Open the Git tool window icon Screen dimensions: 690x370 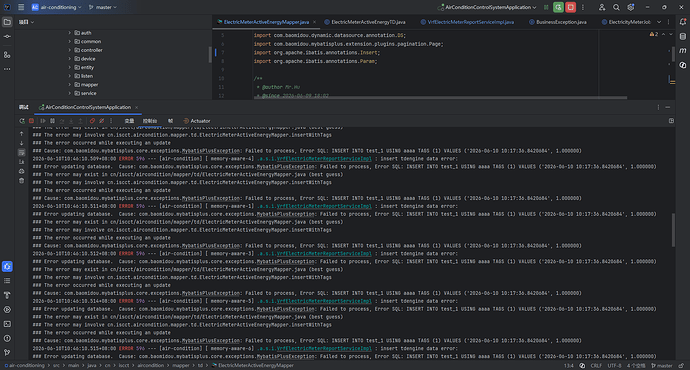pyautogui.click(x=7, y=352)
